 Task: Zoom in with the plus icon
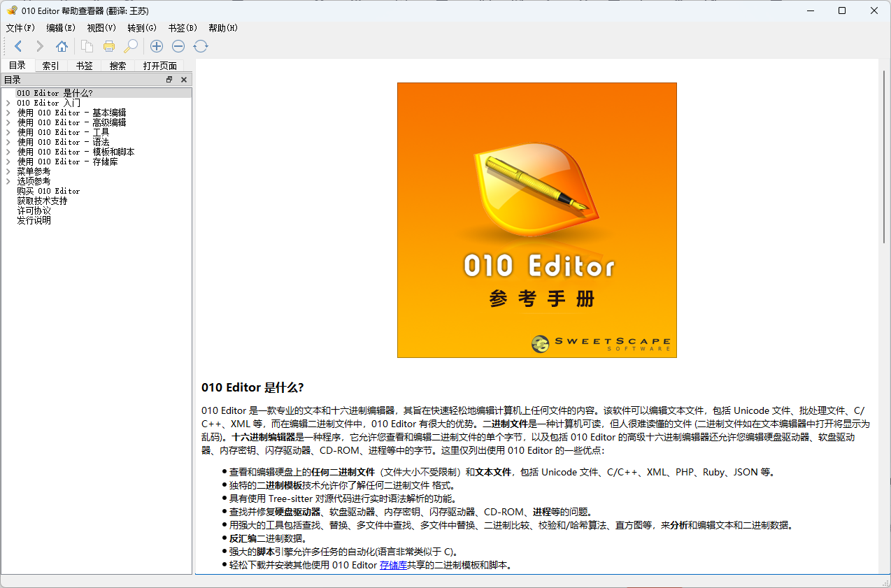point(157,46)
